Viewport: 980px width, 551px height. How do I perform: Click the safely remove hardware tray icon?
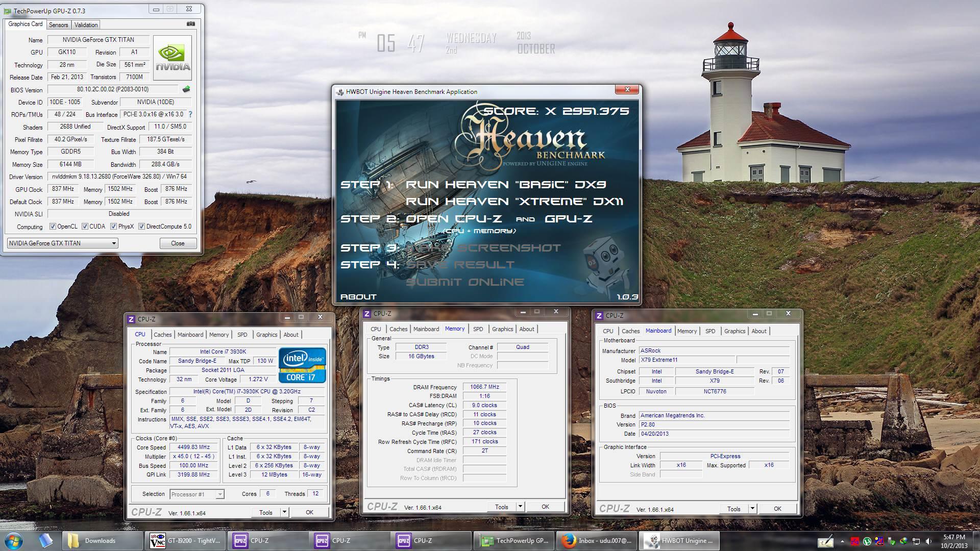[x=892, y=541]
